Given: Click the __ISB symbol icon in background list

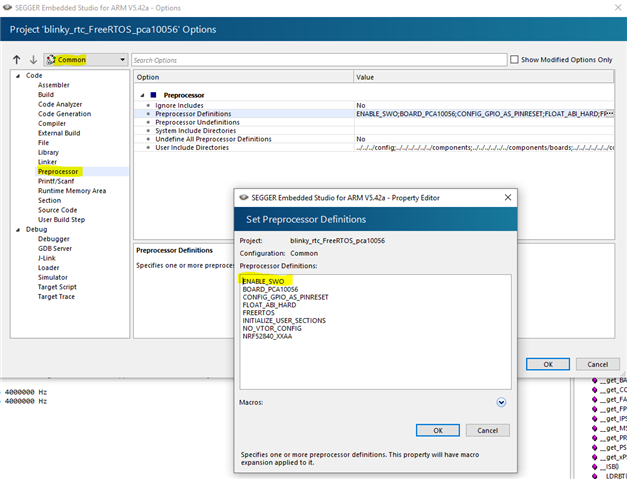Looking at the screenshot, I should click(x=594, y=467).
